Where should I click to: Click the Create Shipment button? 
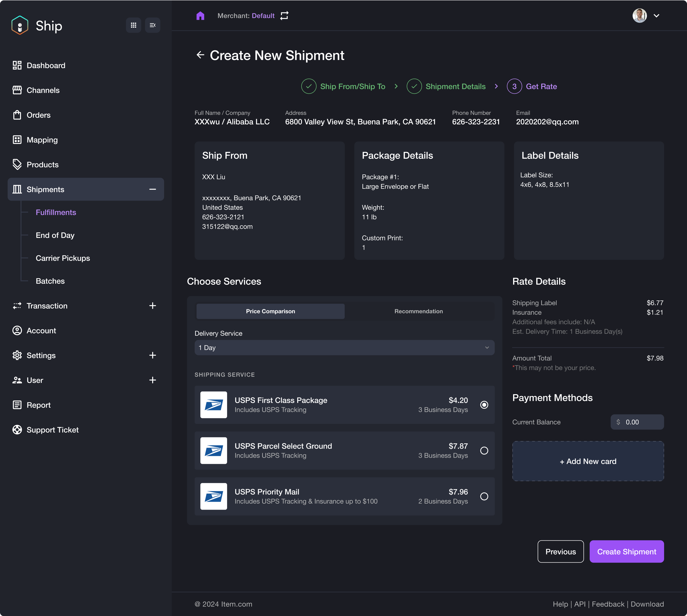coord(626,551)
